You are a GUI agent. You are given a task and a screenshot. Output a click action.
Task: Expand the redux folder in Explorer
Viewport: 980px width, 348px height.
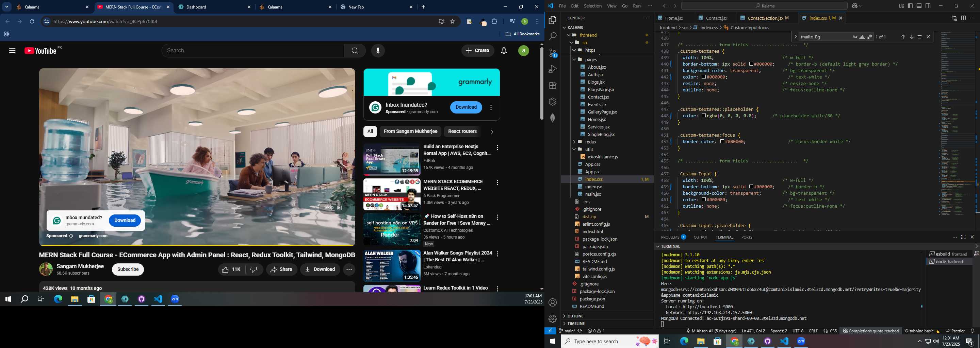point(574,142)
